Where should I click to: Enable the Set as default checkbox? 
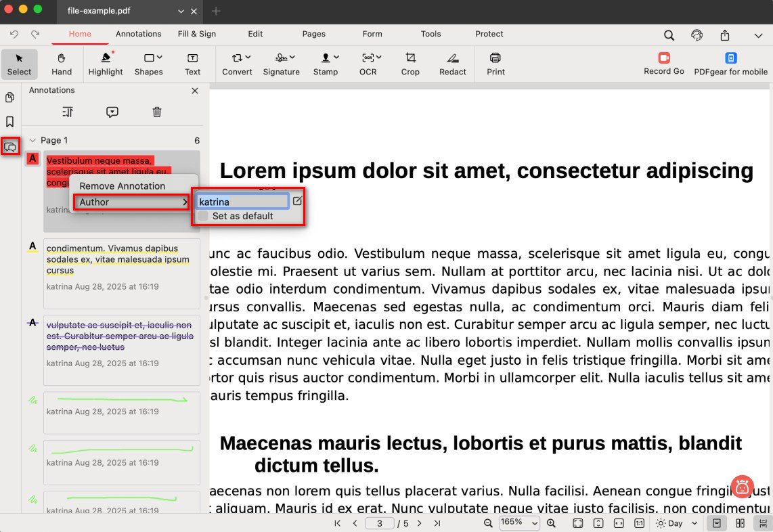202,216
